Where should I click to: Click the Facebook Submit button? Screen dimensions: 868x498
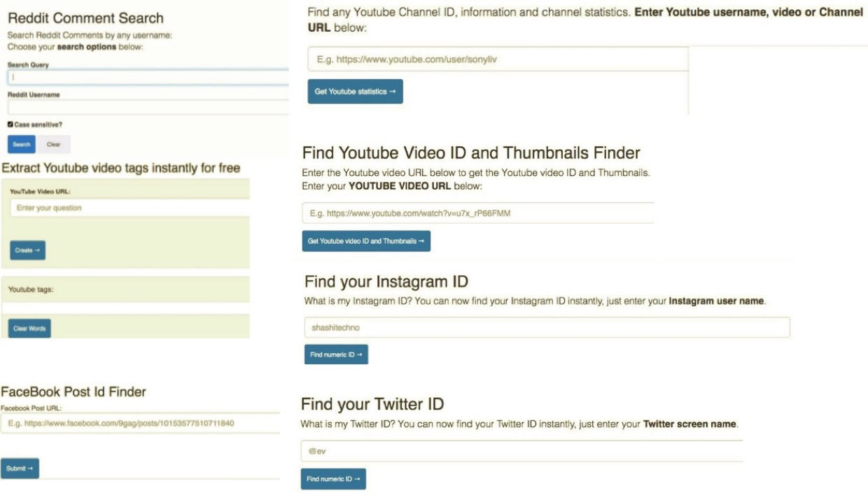[20, 469]
